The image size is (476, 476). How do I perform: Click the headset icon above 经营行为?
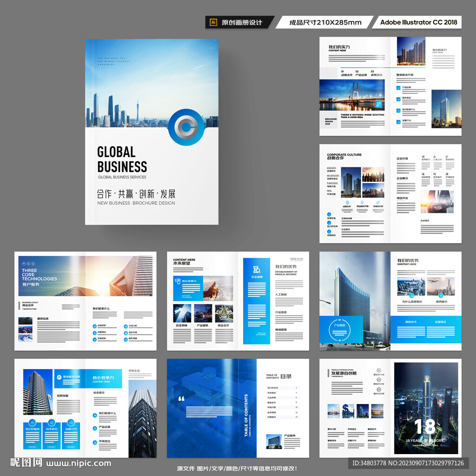tap(71, 423)
